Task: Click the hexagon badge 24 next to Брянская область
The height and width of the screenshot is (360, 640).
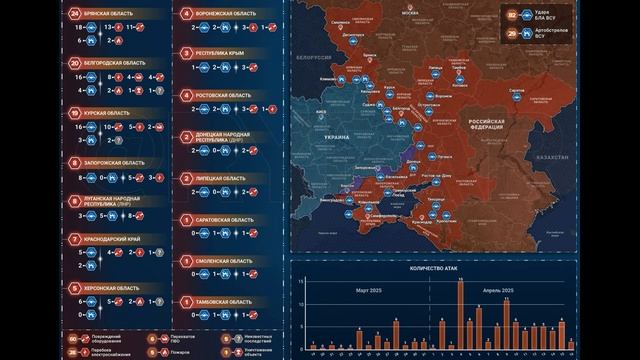Action: click(75, 13)
